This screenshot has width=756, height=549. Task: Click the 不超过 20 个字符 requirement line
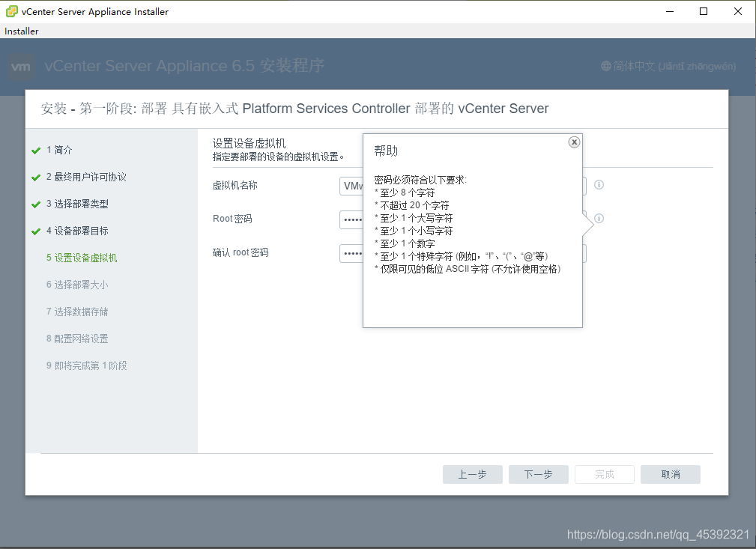tap(412, 205)
